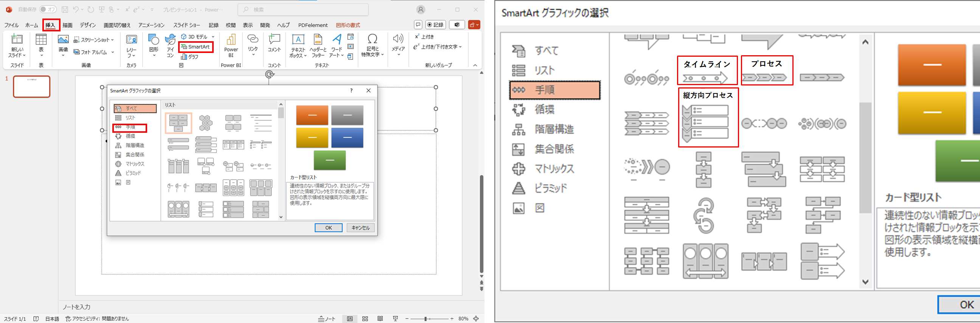
Task: Fit slide to current window
Action: pos(476,319)
